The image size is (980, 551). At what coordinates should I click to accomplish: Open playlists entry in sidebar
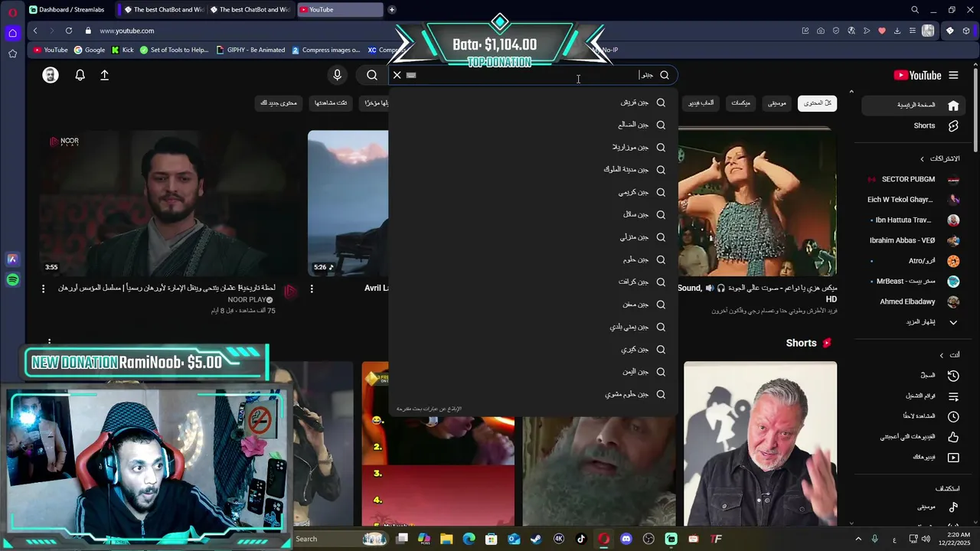[913, 396]
